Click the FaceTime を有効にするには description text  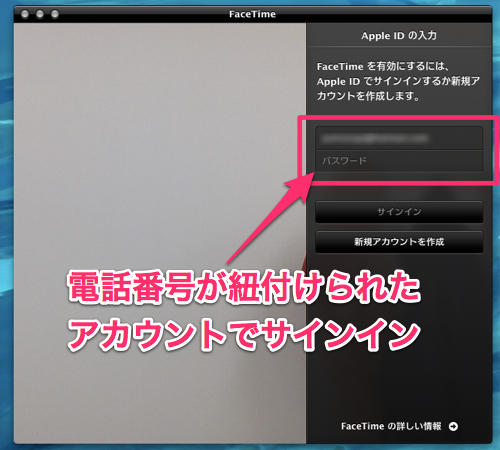(398, 81)
